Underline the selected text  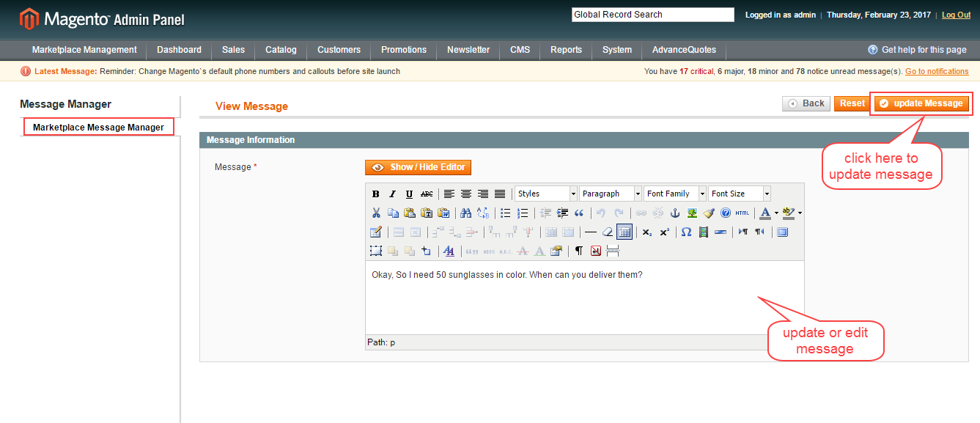point(409,194)
